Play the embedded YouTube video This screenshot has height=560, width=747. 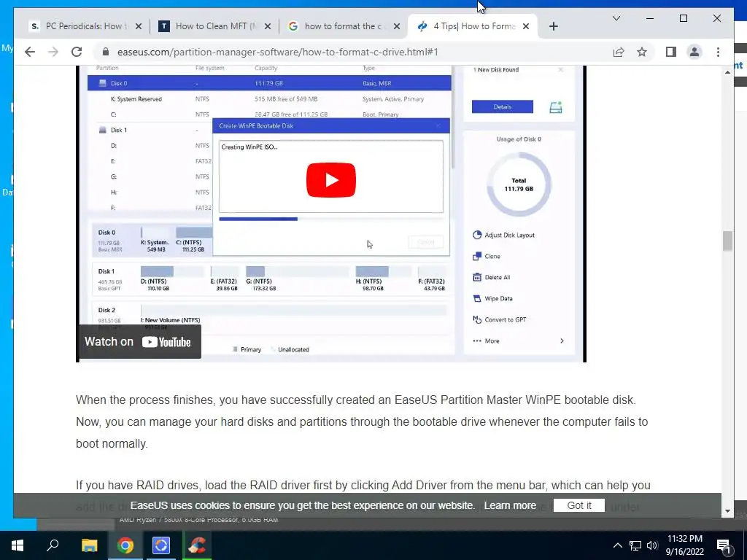point(330,180)
